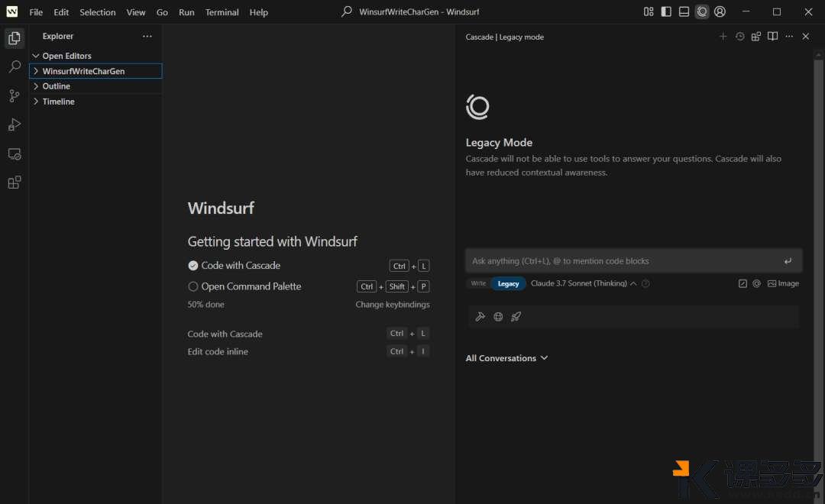Open Run and Debug view
Image resolution: width=825 pixels, height=504 pixels.
[15, 124]
